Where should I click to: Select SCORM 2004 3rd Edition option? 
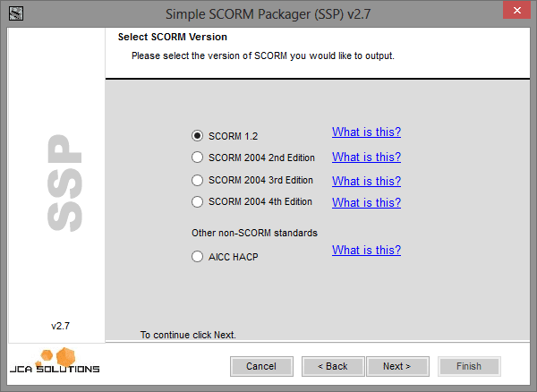(x=198, y=180)
